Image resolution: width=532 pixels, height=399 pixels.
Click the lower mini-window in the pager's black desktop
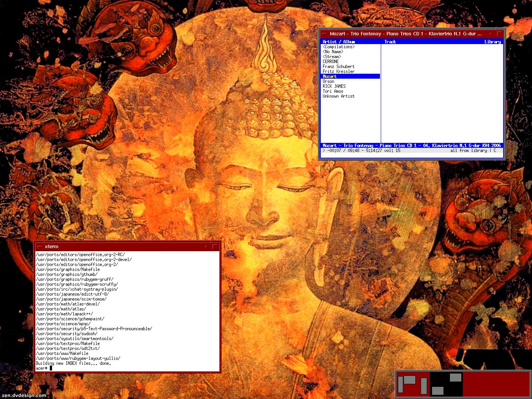pos(438,391)
